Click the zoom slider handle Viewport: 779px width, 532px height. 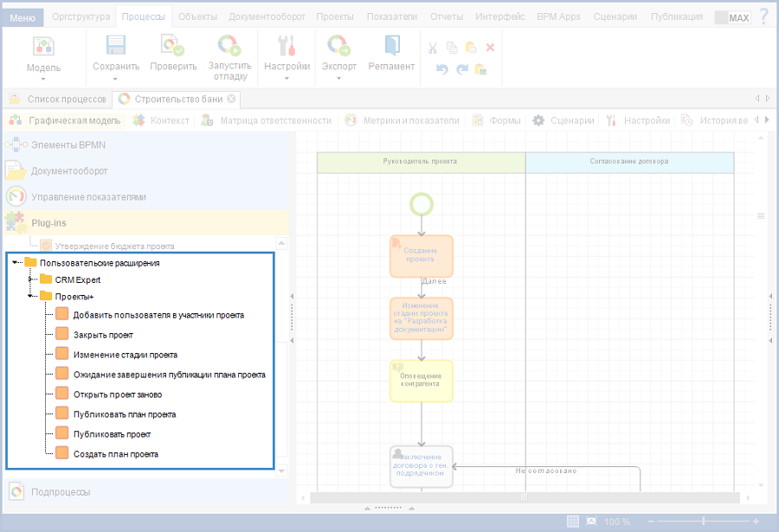click(x=703, y=522)
